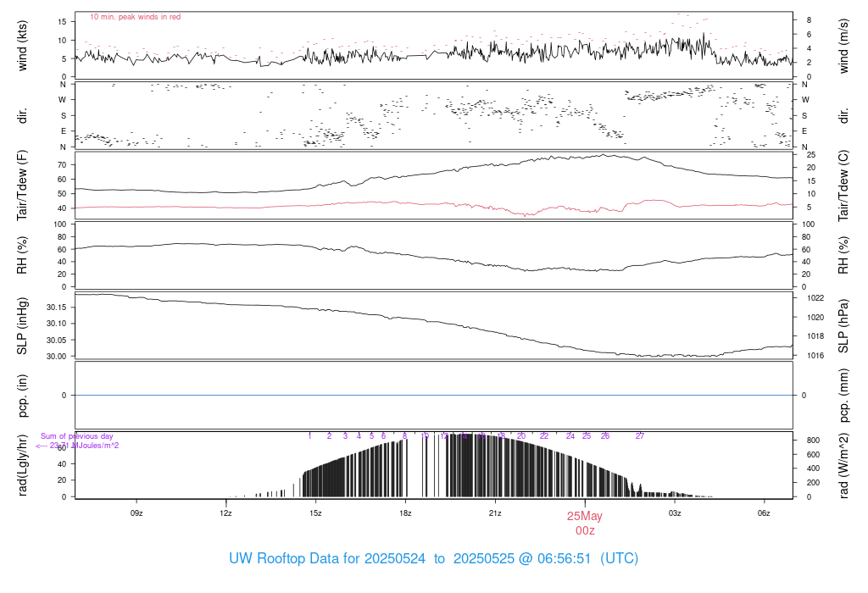
Task: Click the 'Sum of previous day' annotation
Action: click(77, 436)
